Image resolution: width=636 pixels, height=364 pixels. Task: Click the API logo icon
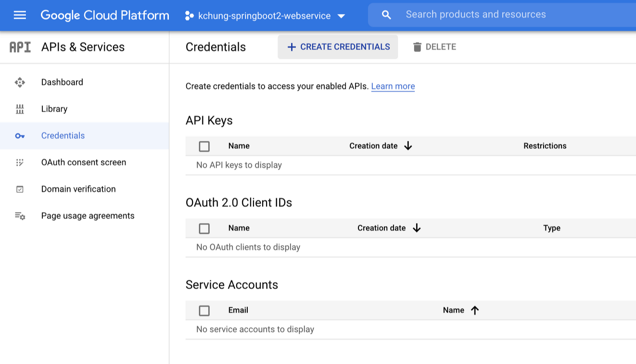pyautogui.click(x=20, y=47)
